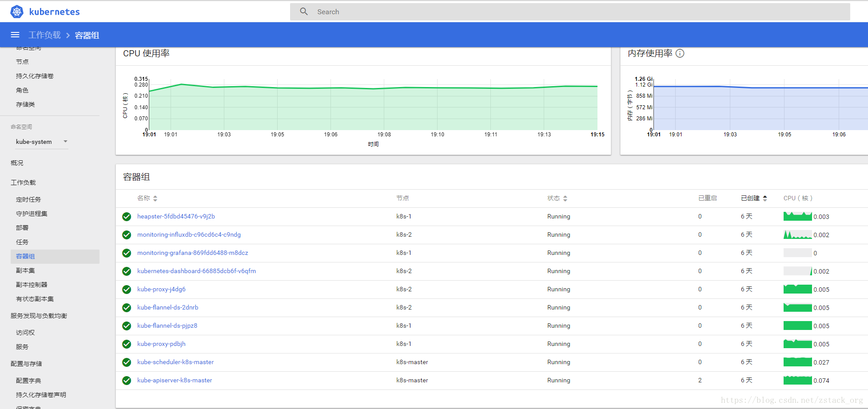Click the CPU（核）column header
The image size is (868, 409).
pyautogui.click(x=798, y=198)
